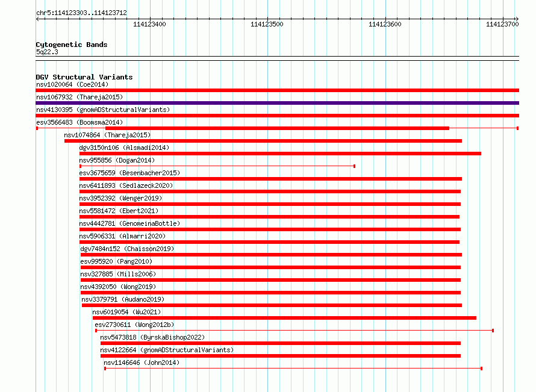Click the 5q22.3 band label

(x=47, y=52)
